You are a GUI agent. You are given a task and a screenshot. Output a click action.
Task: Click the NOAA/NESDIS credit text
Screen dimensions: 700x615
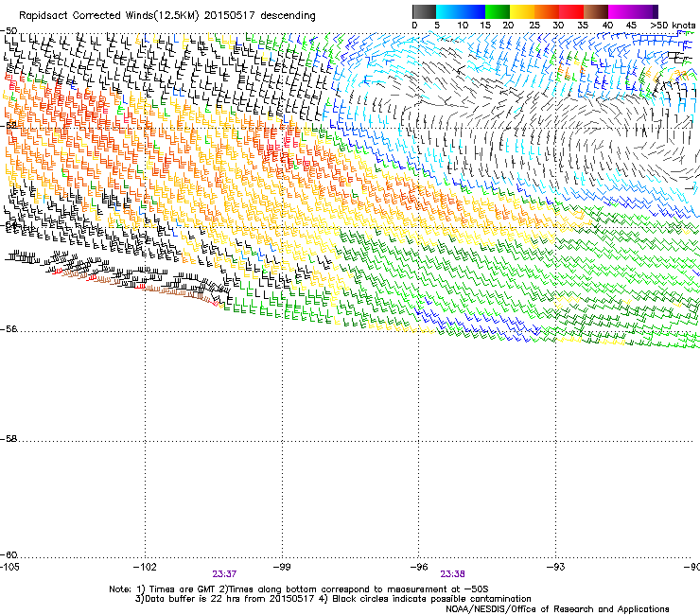(x=557, y=609)
